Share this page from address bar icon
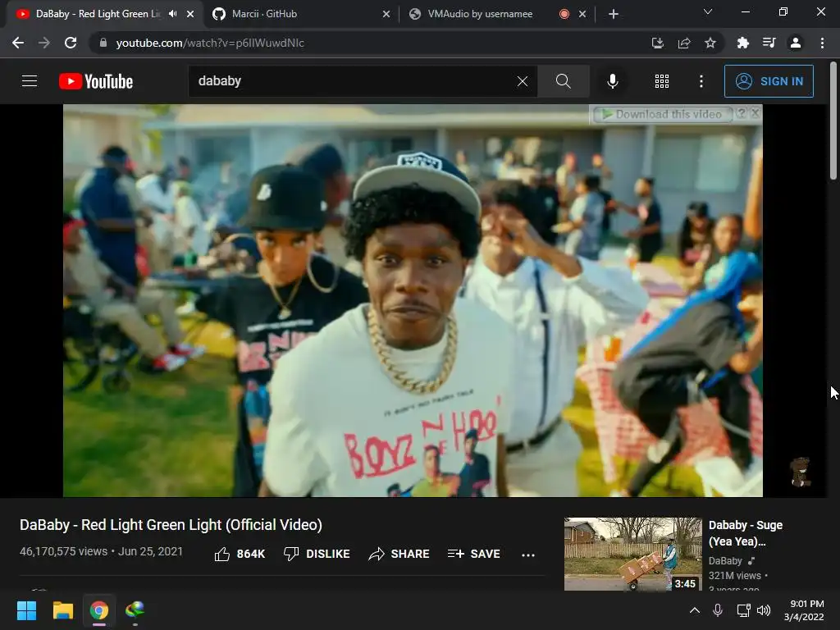The height and width of the screenshot is (630, 840). pyautogui.click(x=684, y=43)
